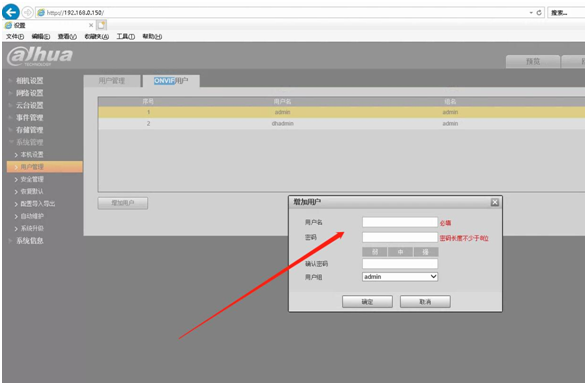Click the 用户名 input field
587x385 pixels.
point(400,222)
